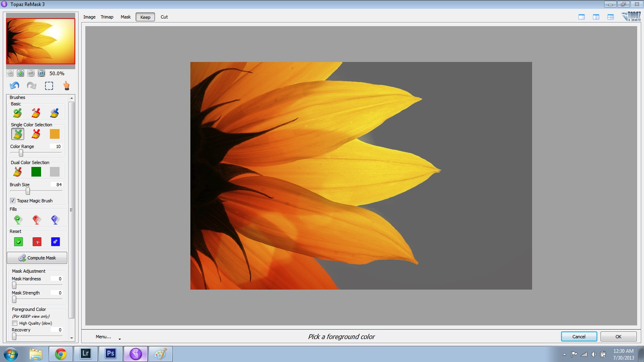The width and height of the screenshot is (644, 362).
Task: Switch to the Trimap view tab
Action: click(107, 17)
